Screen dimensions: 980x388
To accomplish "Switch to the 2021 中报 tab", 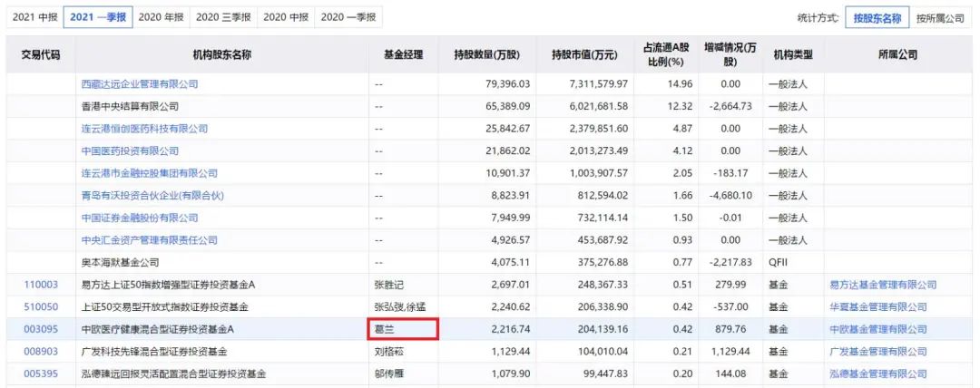I will (x=34, y=17).
